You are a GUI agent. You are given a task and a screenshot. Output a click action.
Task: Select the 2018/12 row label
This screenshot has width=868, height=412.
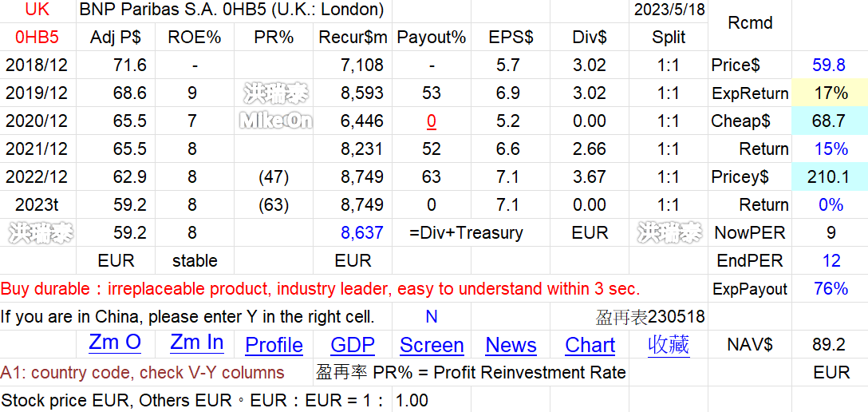pyautogui.click(x=37, y=65)
